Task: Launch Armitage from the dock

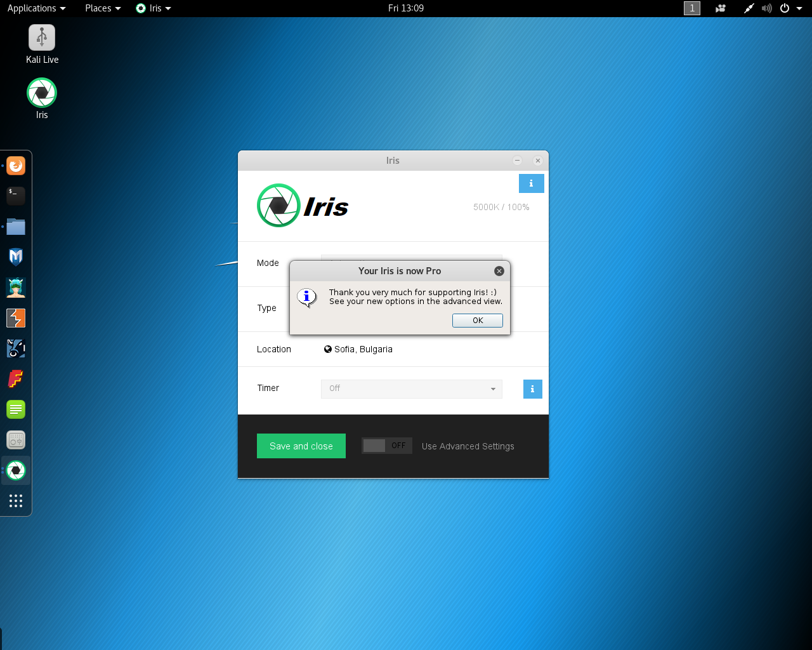Action: 16,287
